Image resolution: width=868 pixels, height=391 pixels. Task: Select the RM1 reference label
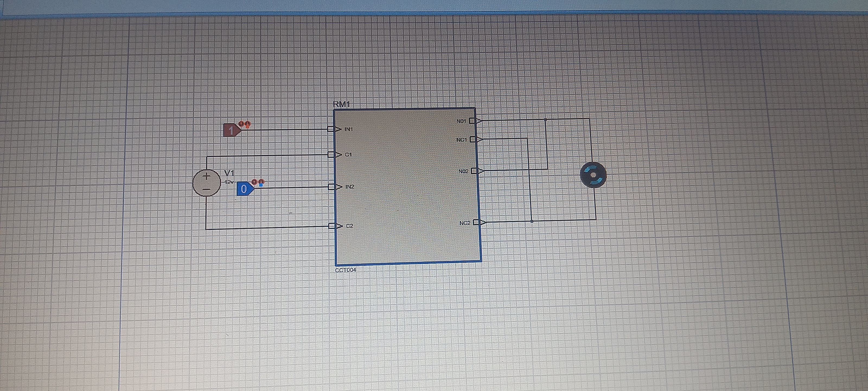coord(341,104)
